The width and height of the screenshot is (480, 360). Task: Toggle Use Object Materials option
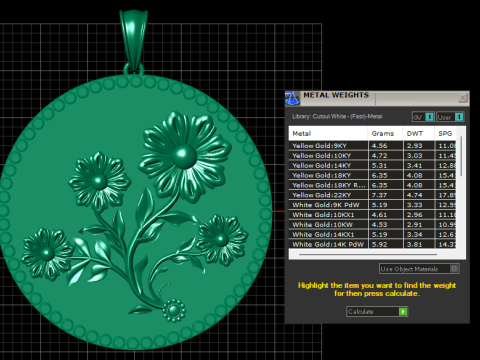click(x=419, y=269)
